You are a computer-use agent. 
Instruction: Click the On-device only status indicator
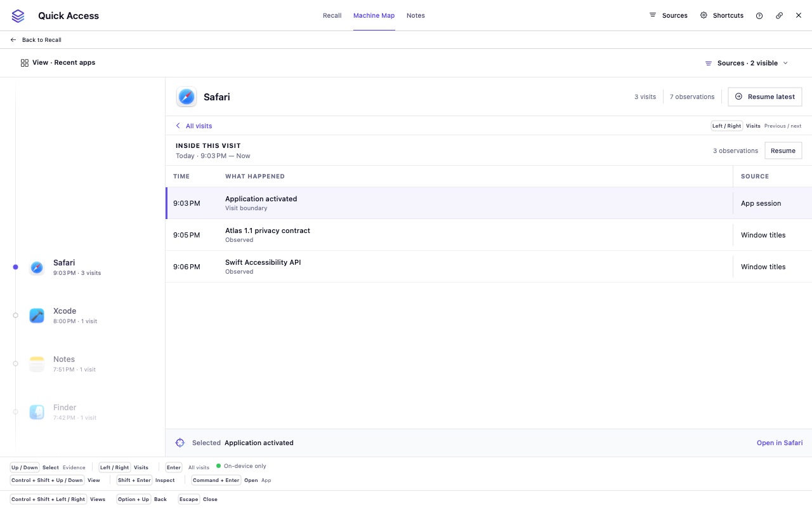(x=241, y=466)
